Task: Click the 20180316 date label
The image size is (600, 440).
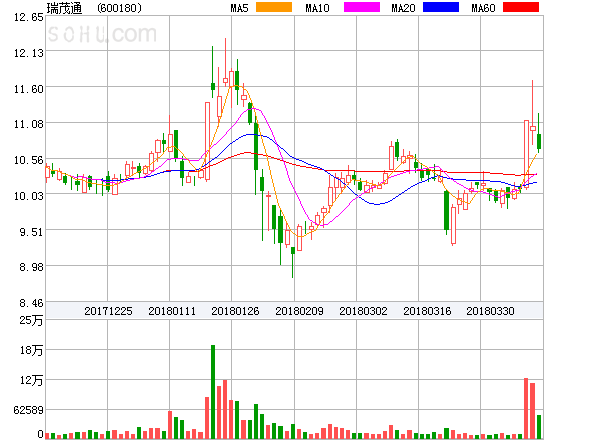Action: point(427,311)
